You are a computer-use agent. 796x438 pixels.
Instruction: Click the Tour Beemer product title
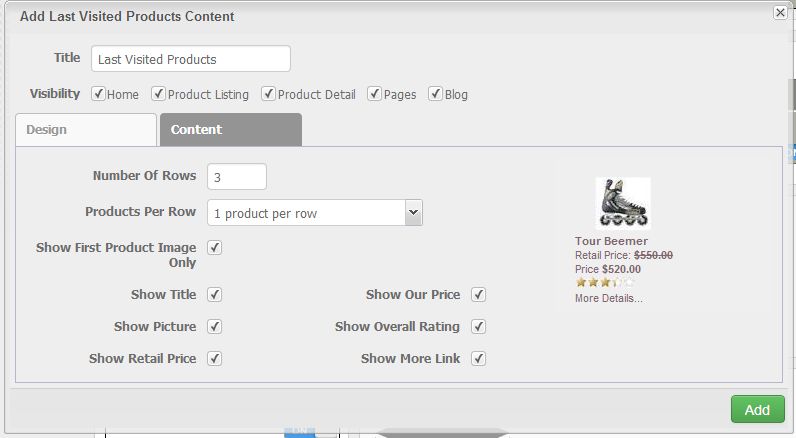[611, 241]
